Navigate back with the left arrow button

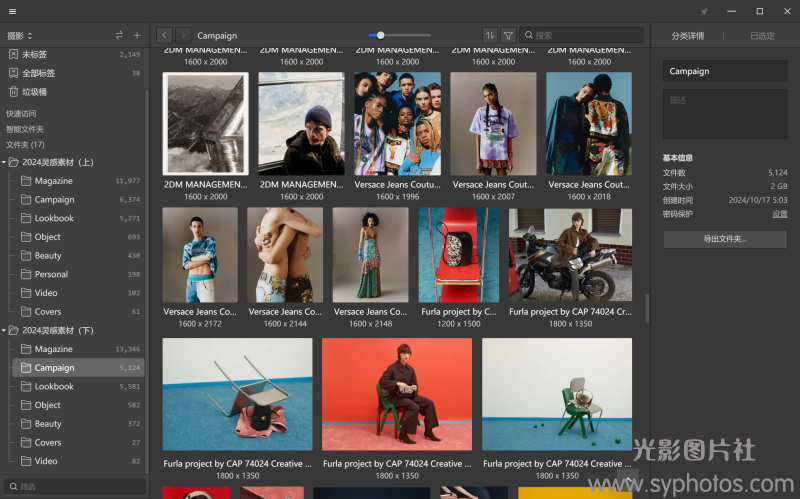pyautogui.click(x=164, y=35)
